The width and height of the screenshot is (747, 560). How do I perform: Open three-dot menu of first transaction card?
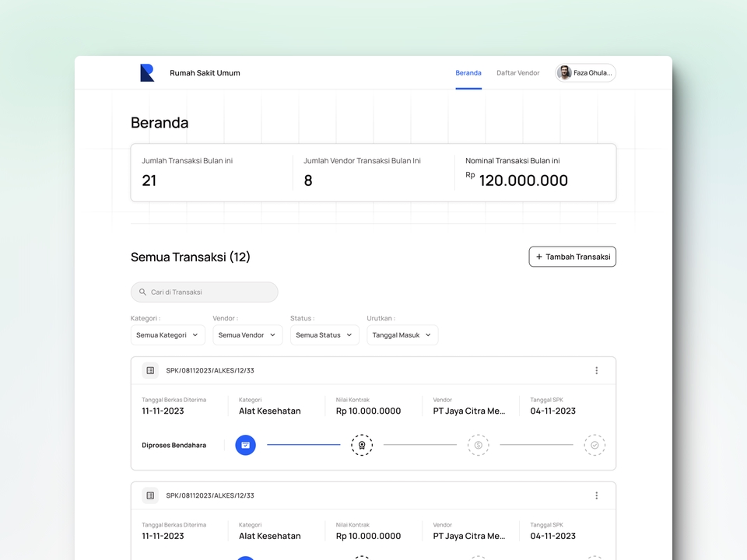(597, 370)
